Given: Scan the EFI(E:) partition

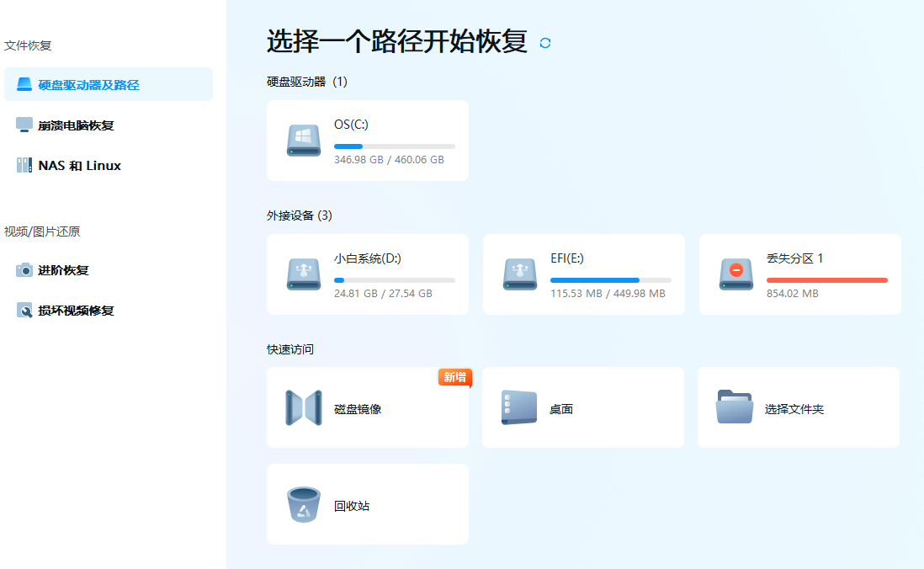Looking at the screenshot, I should pos(582,274).
